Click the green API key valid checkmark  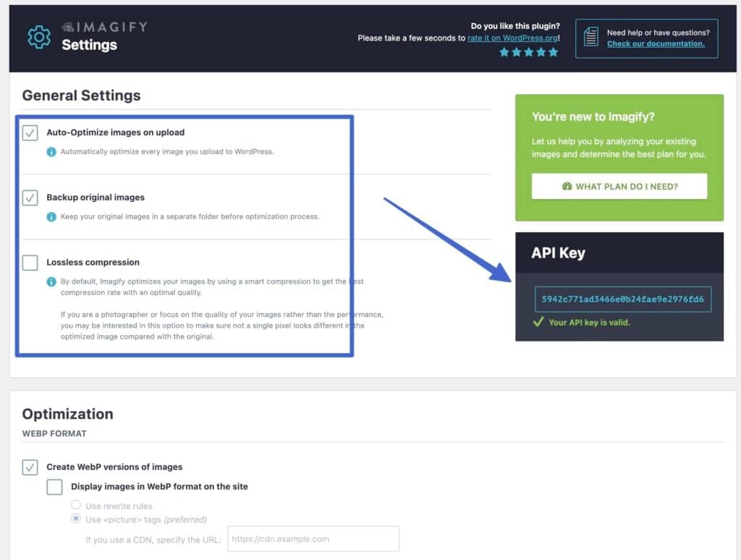coord(538,322)
